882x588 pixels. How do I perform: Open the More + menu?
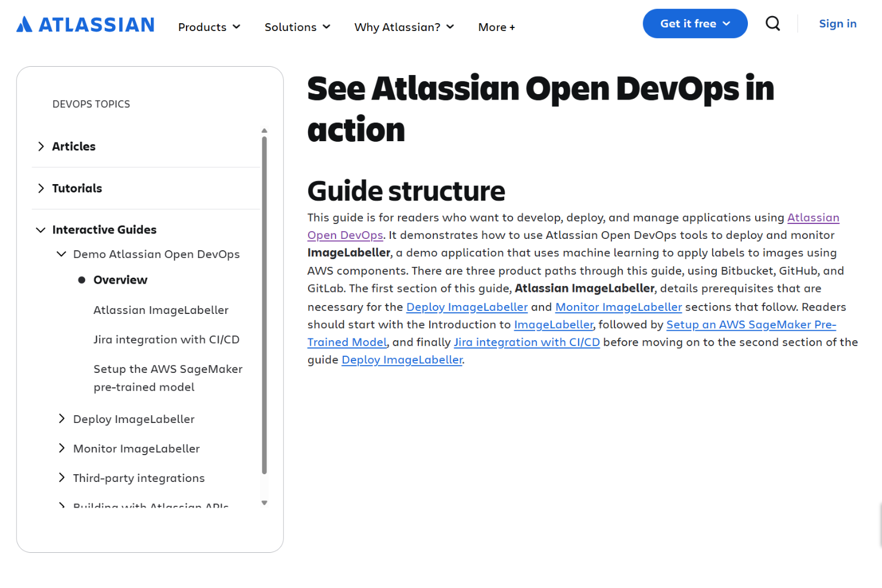click(x=496, y=27)
